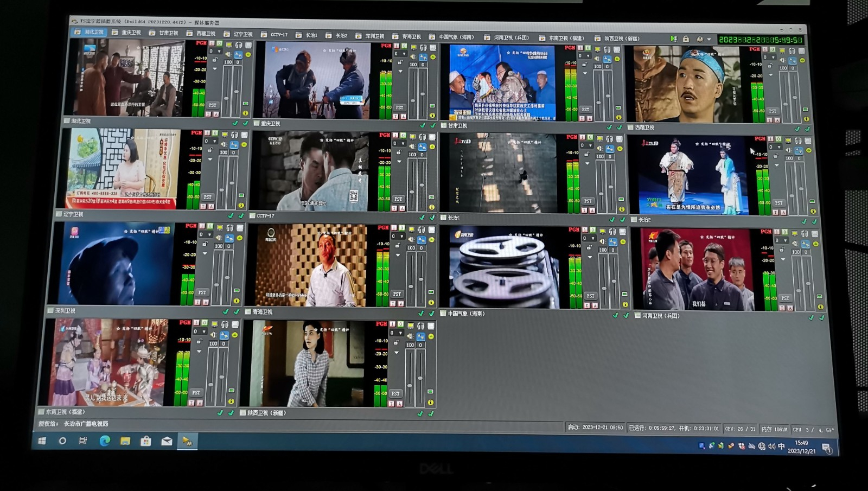
Task: Click the monitor icon in 西藏卫视 panel
Action: (x=782, y=50)
